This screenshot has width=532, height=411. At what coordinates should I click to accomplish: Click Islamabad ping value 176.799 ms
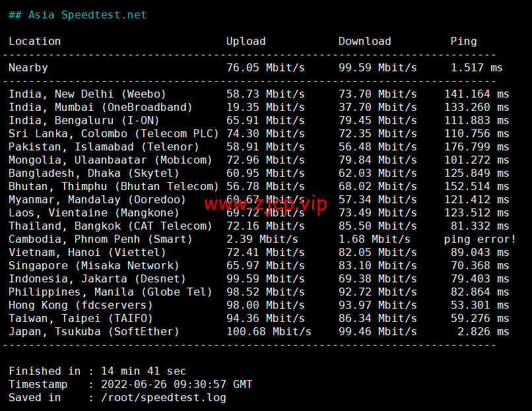point(477,147)
